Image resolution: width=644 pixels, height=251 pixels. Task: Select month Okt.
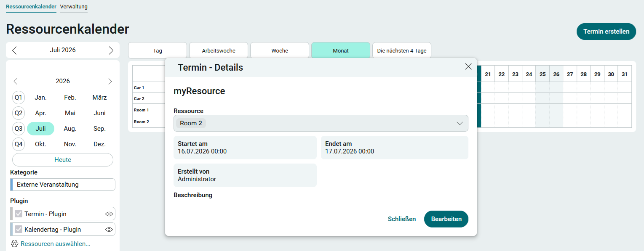pos(40,144)
